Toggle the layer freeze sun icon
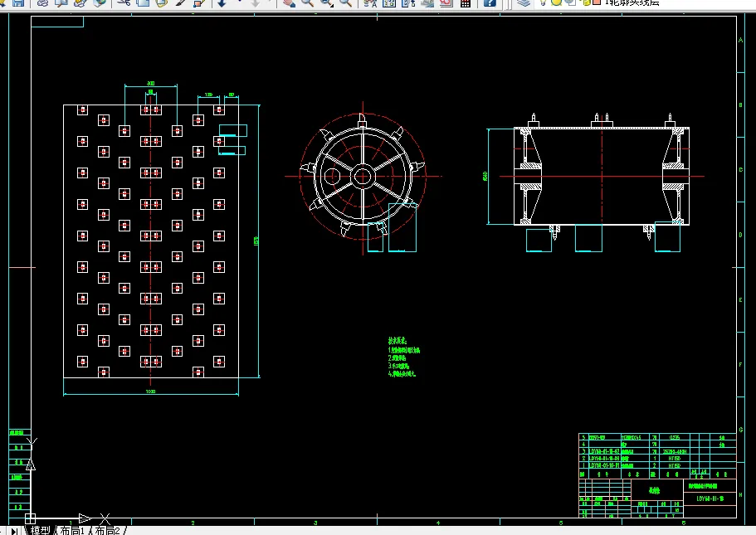756x535 pixels. (x=556, y=2)
